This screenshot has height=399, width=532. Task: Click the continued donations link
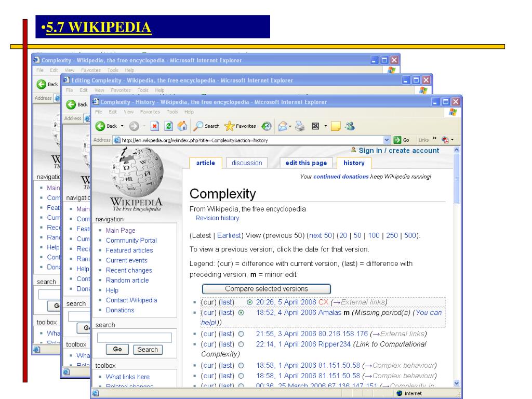[341, 177]
